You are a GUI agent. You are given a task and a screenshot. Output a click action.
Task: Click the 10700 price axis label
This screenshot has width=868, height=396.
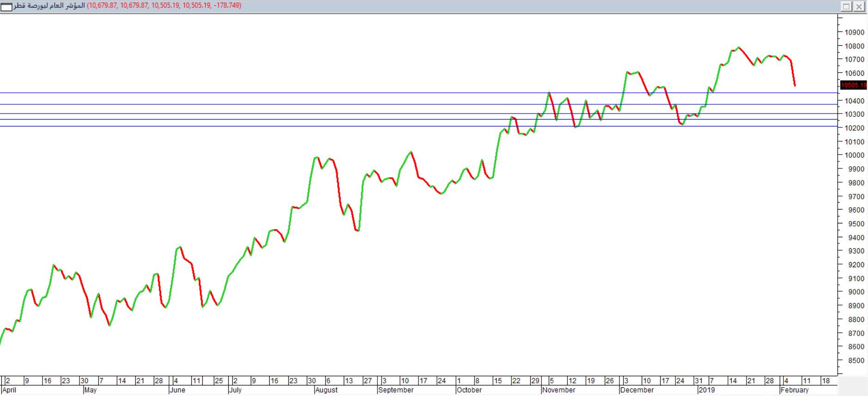click(854, 60)
